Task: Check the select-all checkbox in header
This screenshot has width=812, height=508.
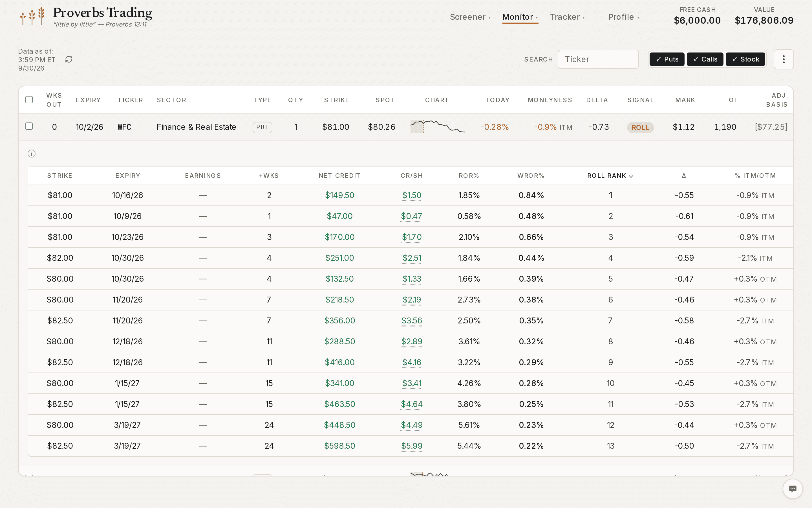Action: click(29, 100)
